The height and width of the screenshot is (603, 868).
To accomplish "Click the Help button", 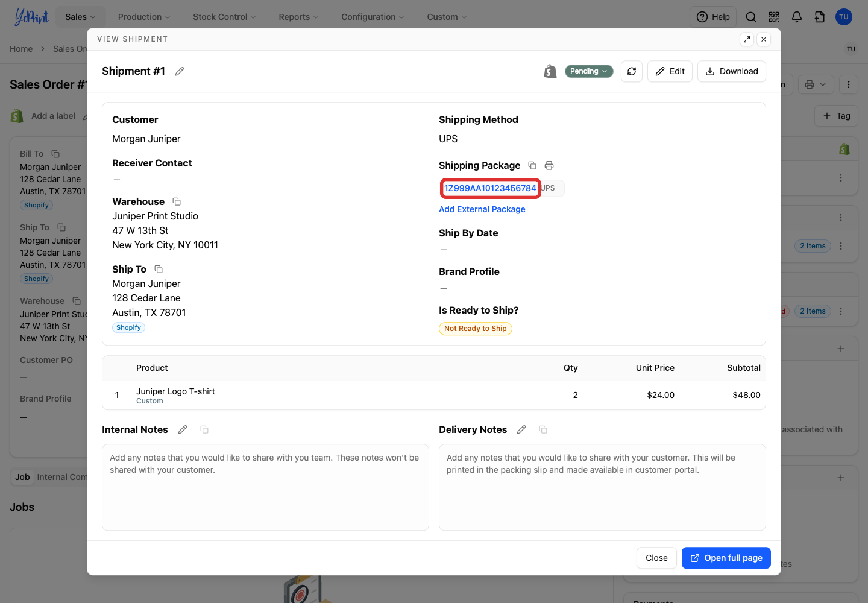I will click(x=713, y=17).
